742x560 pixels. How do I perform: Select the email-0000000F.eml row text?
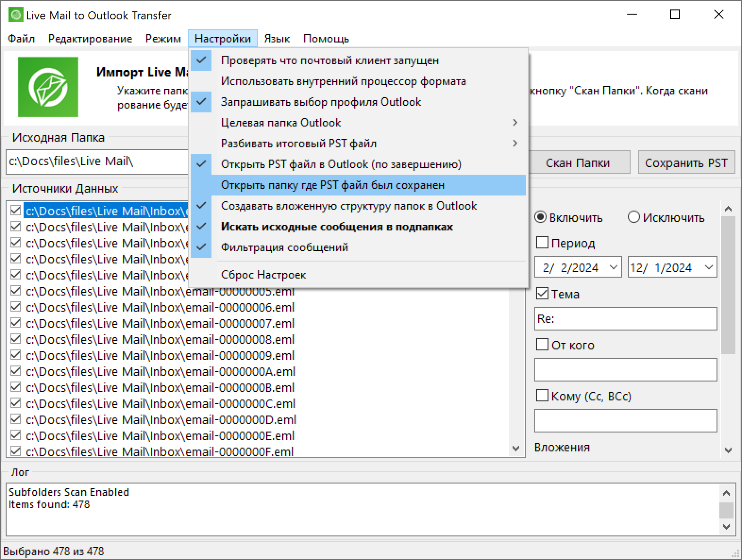[160, 452]
